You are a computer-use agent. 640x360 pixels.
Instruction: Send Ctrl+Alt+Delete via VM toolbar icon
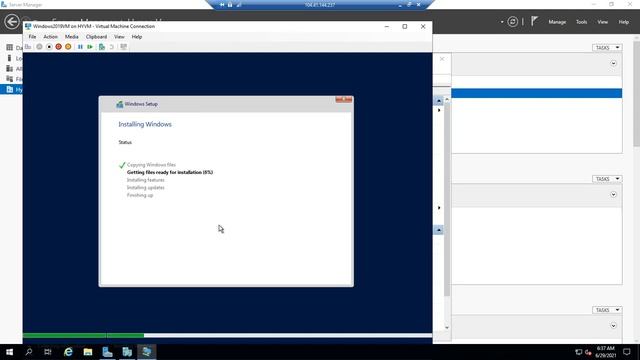pos(28,47)
